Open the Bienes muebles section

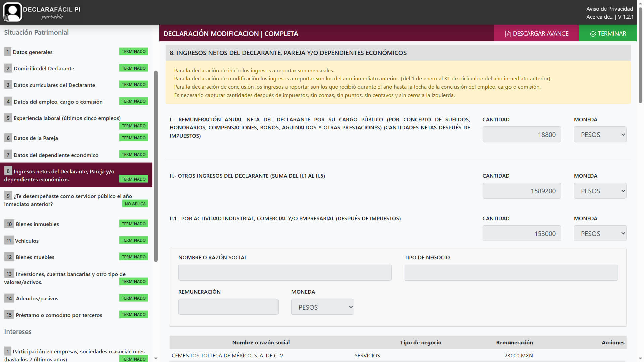[76, 257]
